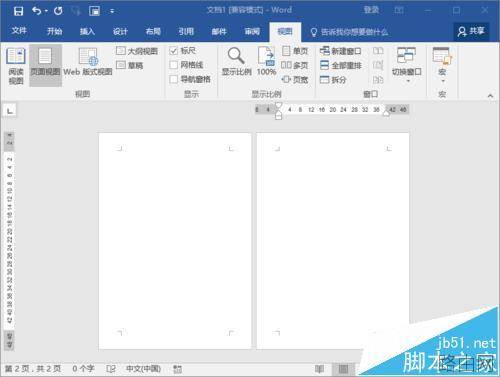Click the tab stop selector at ruler corner
Viewport: 500px width, 377px height.
10,110
